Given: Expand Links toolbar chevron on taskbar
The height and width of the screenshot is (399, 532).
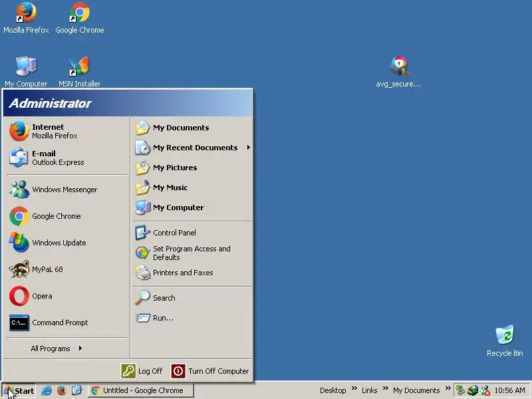Looking at the screenshot, I should (386, 388).
